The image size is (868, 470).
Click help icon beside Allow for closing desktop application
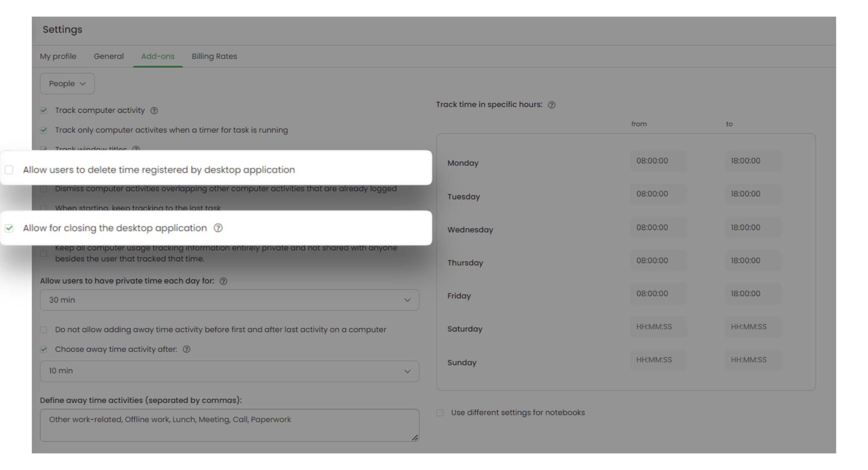(218, 228)
